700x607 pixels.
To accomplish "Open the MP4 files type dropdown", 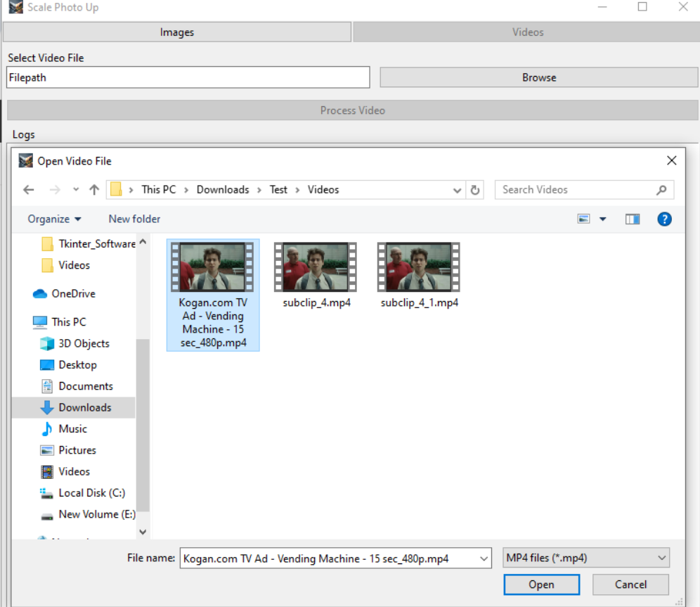I will (x=586, y=558).
